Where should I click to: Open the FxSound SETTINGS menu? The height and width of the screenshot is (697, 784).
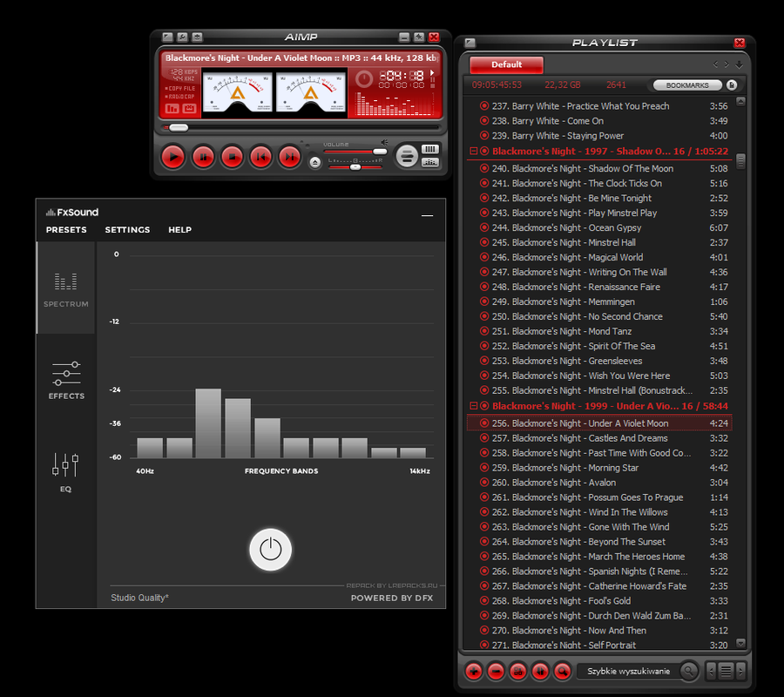pyautogui.click(x=127, y=229)
